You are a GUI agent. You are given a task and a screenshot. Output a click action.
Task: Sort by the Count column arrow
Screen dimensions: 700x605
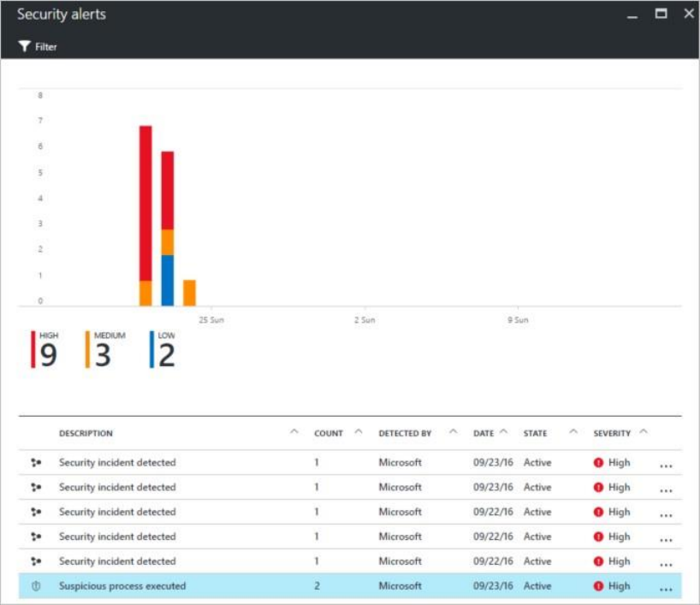coord(358,432)
